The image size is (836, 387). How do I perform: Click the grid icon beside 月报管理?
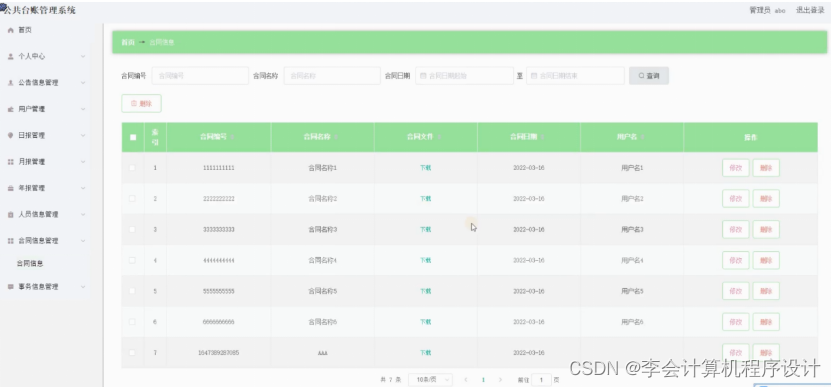tap(10, 162)
